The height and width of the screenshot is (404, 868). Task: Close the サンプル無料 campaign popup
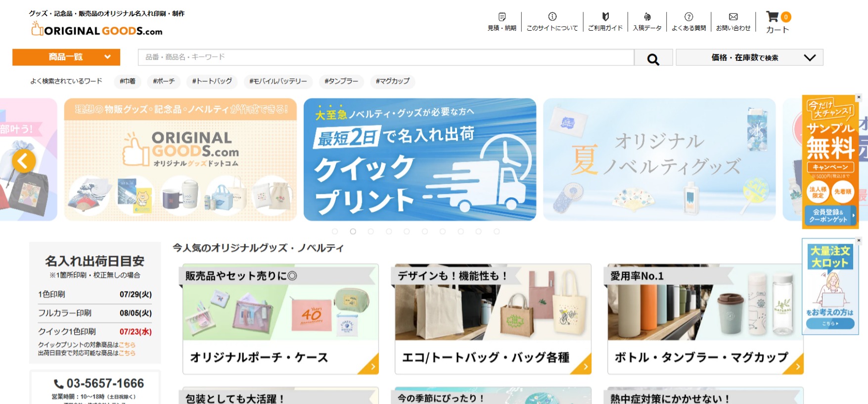(859, 97)
